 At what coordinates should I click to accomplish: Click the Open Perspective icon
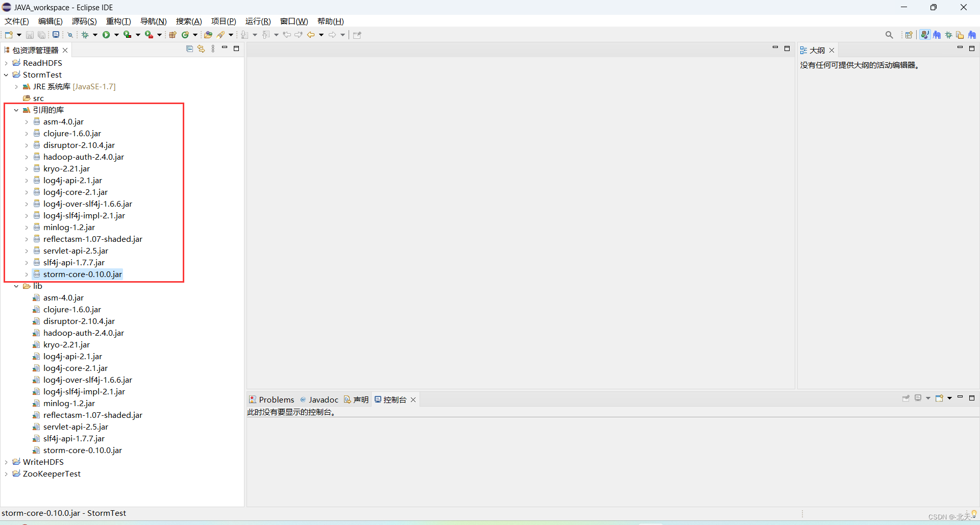coord(909,35)
